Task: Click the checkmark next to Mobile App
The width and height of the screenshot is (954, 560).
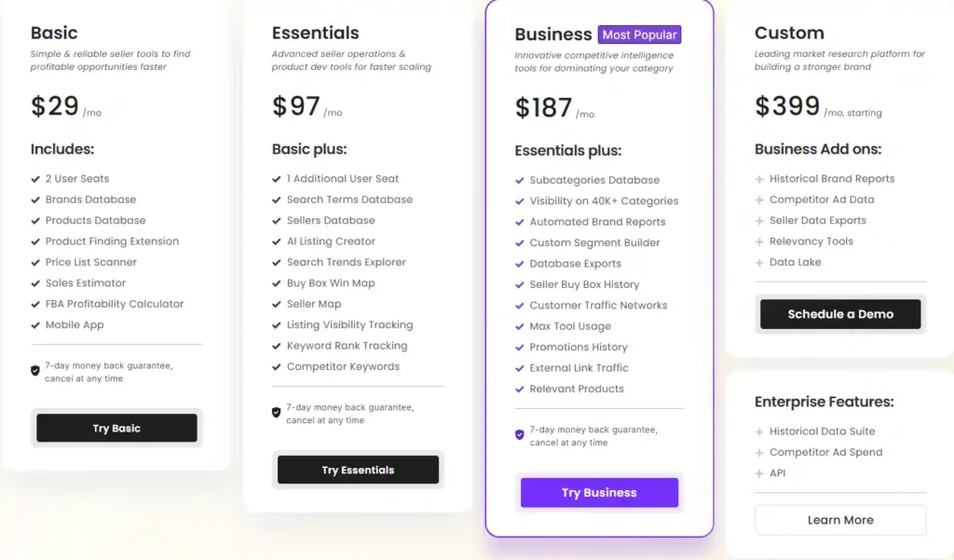Action: coord(34,323)
